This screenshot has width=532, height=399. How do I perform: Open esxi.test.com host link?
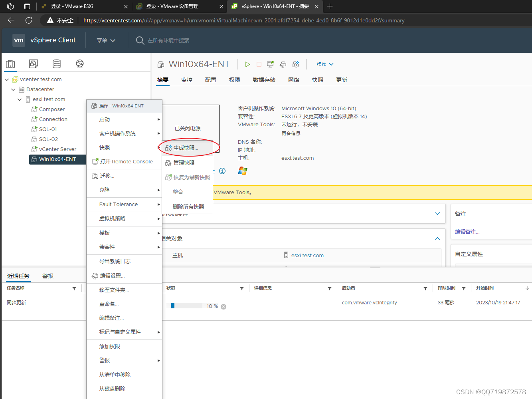pyautogui.click(x=307, y=256)
